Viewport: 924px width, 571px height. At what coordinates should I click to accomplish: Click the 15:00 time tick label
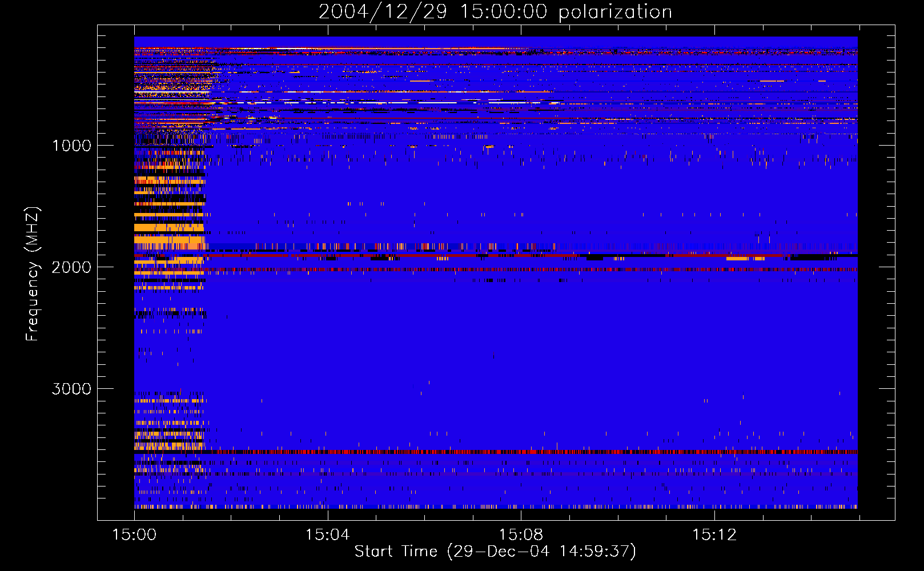point(134,535)
